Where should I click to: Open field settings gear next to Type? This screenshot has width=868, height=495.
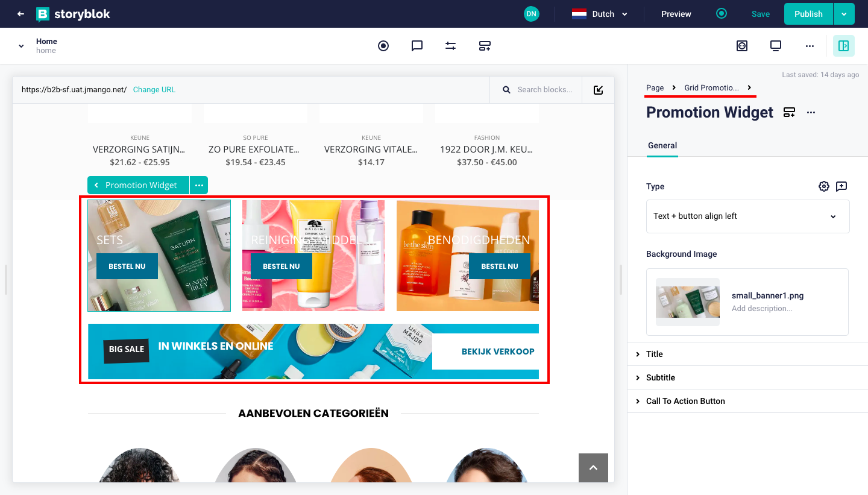click(x=823, y=186)
